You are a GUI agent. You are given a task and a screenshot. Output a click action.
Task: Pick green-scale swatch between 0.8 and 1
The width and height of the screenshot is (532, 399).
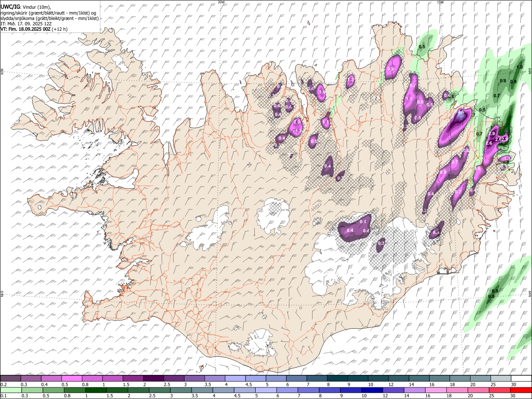click(x=74, y=390)
